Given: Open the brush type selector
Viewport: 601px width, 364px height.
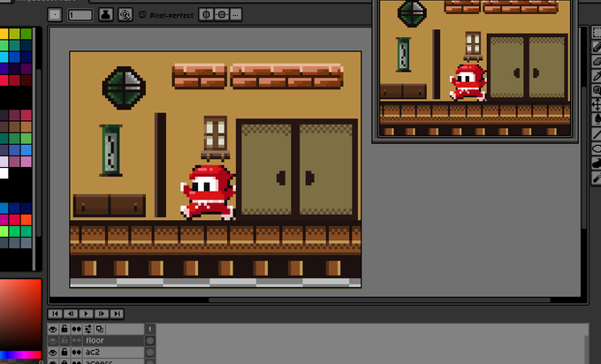Looking at the screenshot, I should coord(55,15).
